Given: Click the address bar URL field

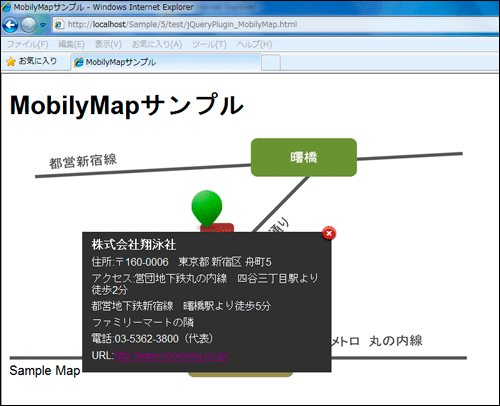Looking at the screenshot, I should pyautogui.click(x=275, y=24).
